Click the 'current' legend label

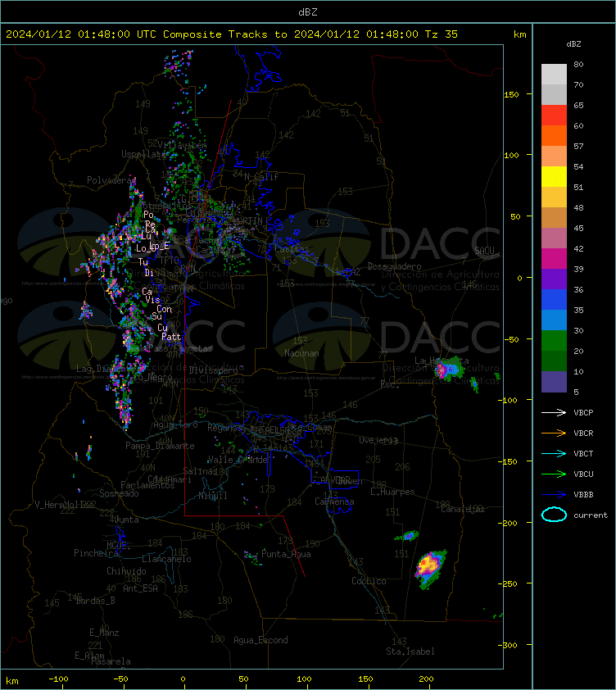click(x=591, y=515)
